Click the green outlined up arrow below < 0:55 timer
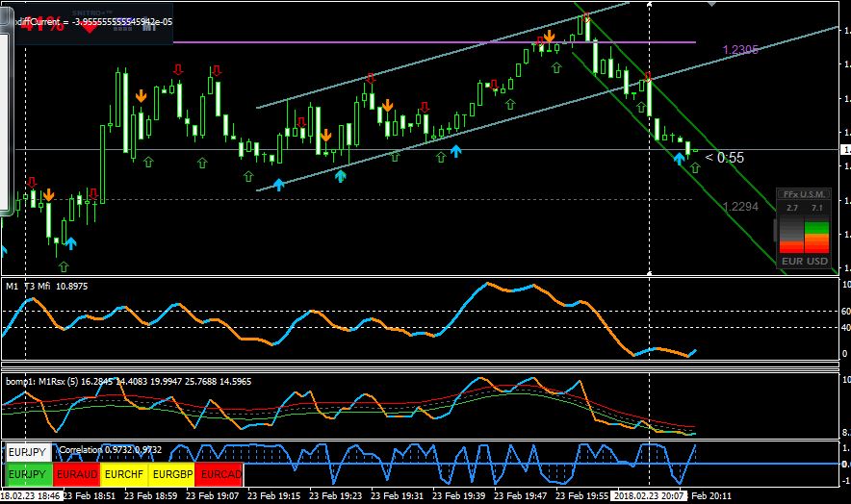 695,167
